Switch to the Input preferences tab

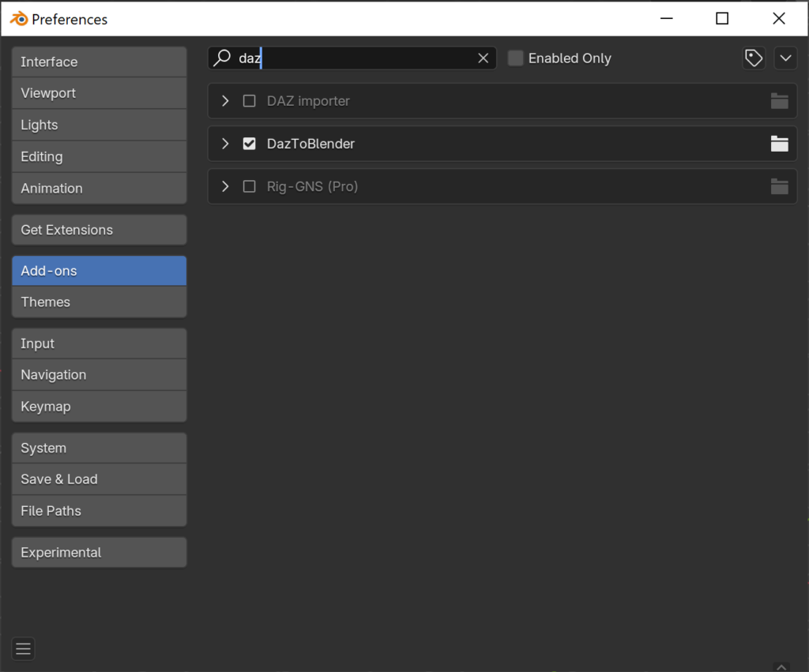pyautogui.click(x=99, y=344)
